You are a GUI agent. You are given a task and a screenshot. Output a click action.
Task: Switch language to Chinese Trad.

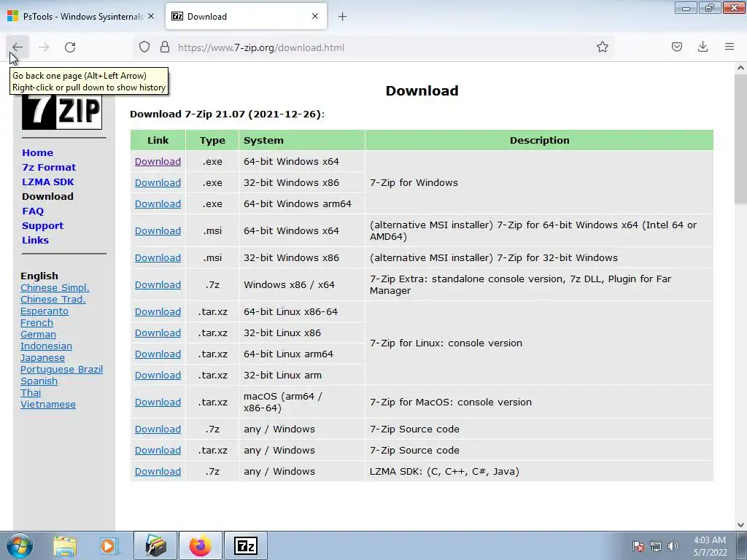tap(53, 300)
